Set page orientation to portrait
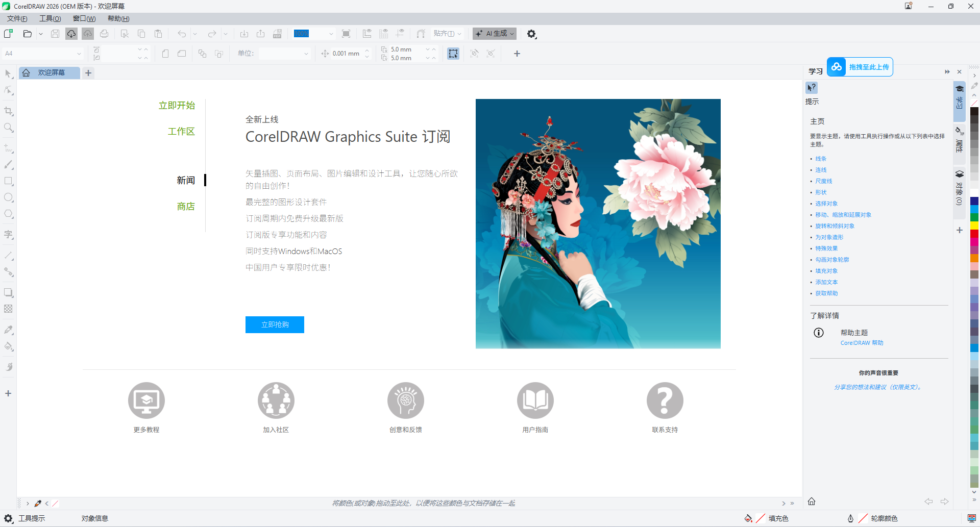This screenshot has height=527, width=980. (165, 54)
